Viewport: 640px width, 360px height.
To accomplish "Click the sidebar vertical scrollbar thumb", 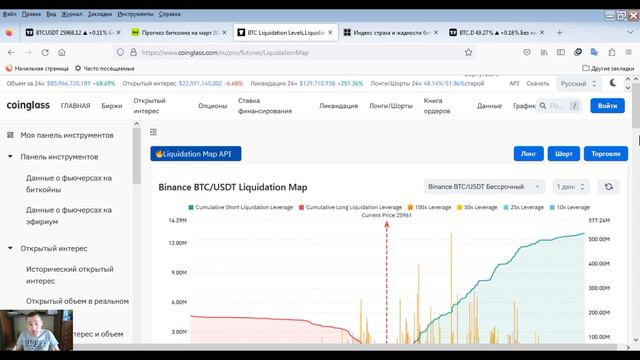I will [x=136, y=156].
